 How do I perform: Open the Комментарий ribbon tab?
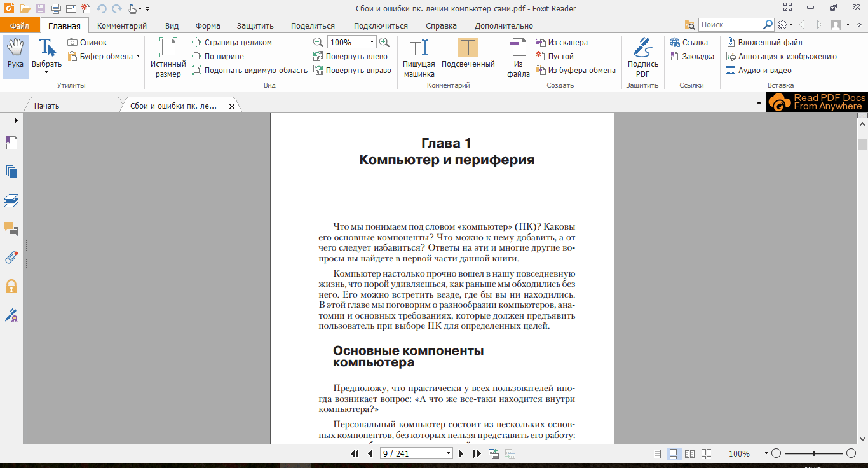(x=122, y=26)
